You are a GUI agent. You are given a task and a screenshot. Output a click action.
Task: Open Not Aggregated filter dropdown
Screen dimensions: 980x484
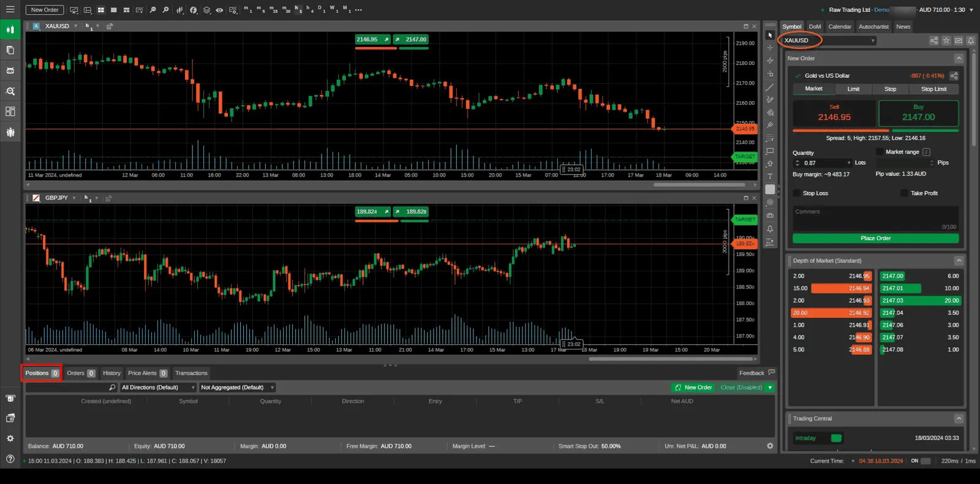[x=237, y=387]
